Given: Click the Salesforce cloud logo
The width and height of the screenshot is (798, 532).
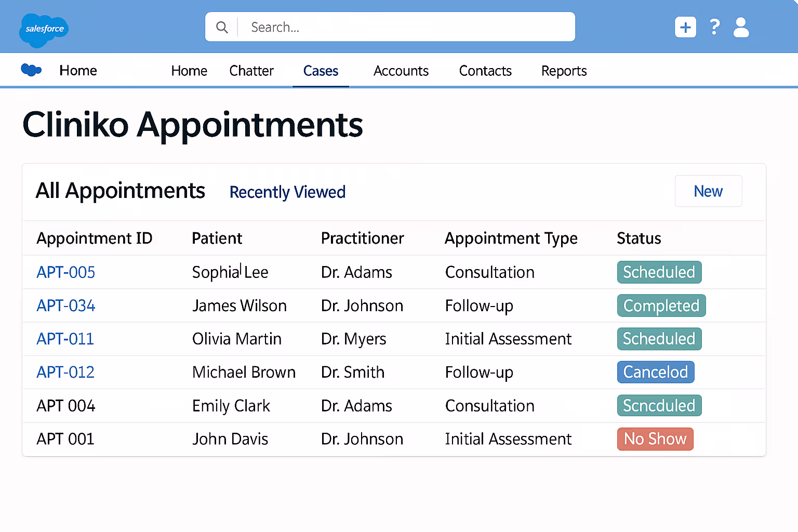Looking at the screenshot, I should (x=44, y=30).
